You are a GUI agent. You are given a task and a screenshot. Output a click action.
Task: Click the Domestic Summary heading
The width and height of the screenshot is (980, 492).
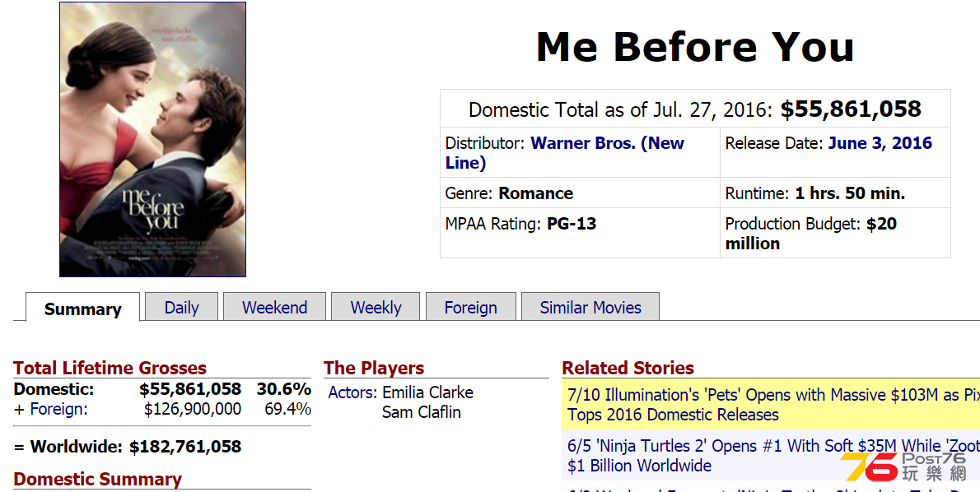97,479
